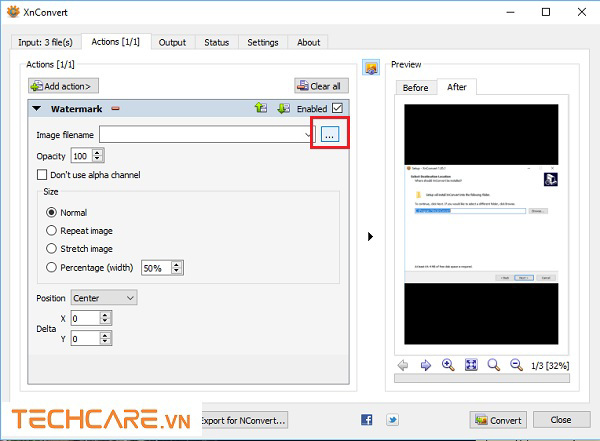The height and width of the screenshot is (441, 600).
Task: Go to the previous preview image
Action: 403,365
